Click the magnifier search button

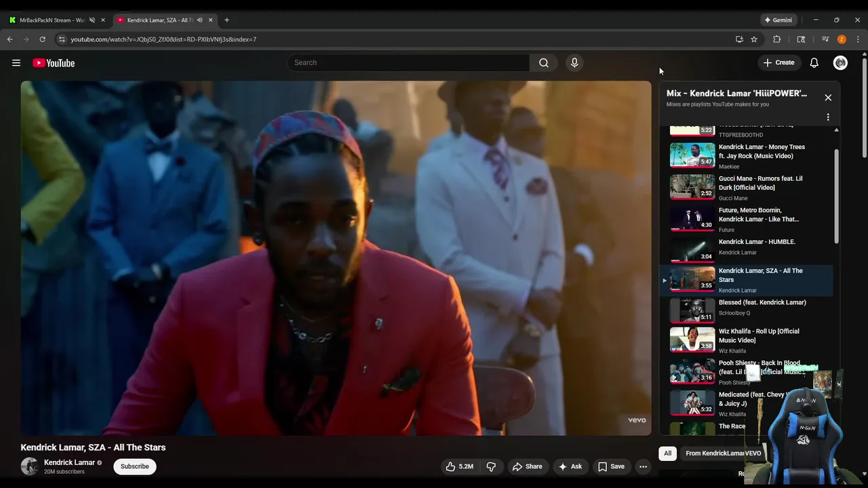point(544,62)
